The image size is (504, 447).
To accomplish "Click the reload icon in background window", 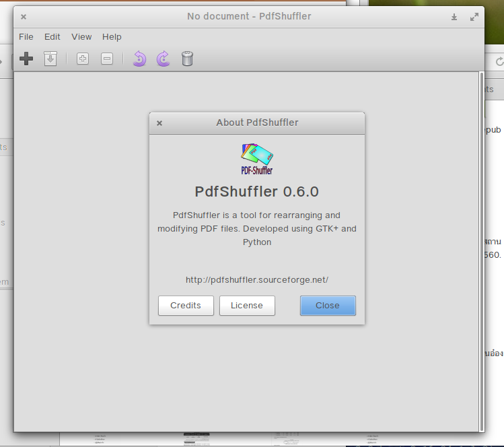I will pos(500,61).
